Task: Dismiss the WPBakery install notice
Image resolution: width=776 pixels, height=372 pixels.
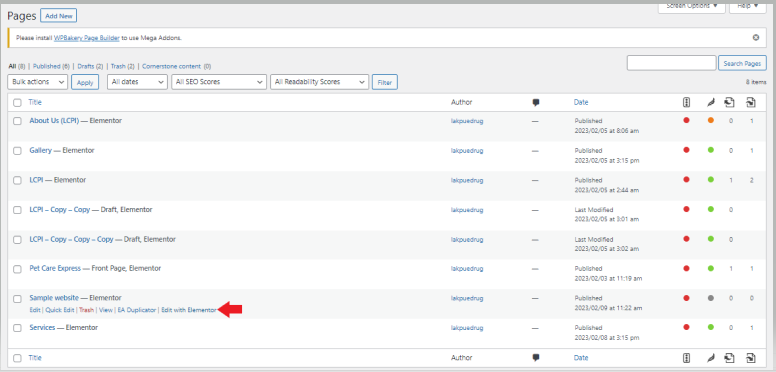Action: point(756,37)
